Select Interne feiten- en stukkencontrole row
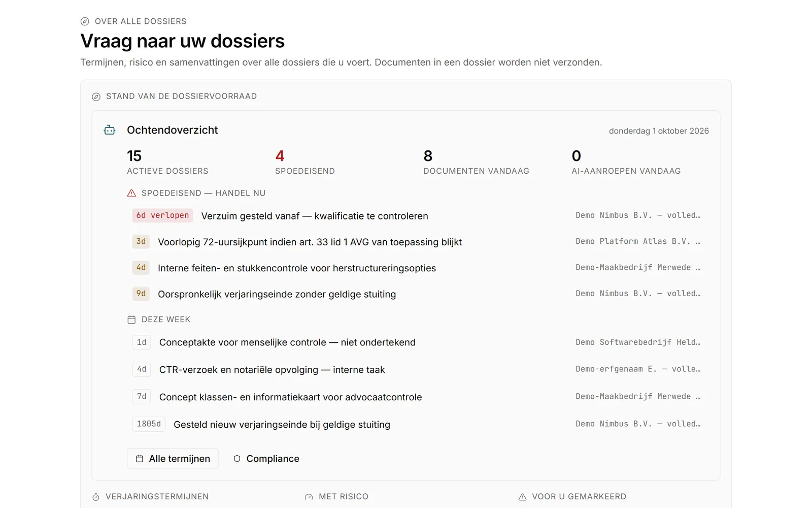This screenshot has width=812, height=508. click(416, 268)
